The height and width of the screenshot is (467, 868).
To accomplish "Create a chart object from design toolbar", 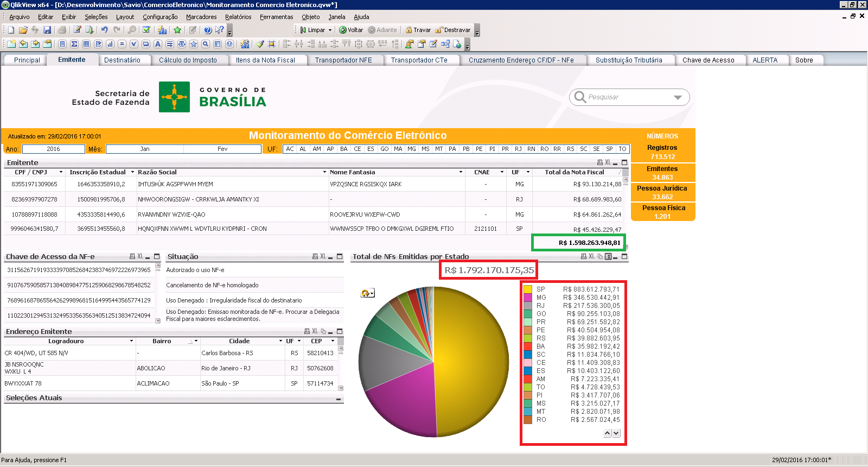I will pyautogui.click(x=110, y=44).
